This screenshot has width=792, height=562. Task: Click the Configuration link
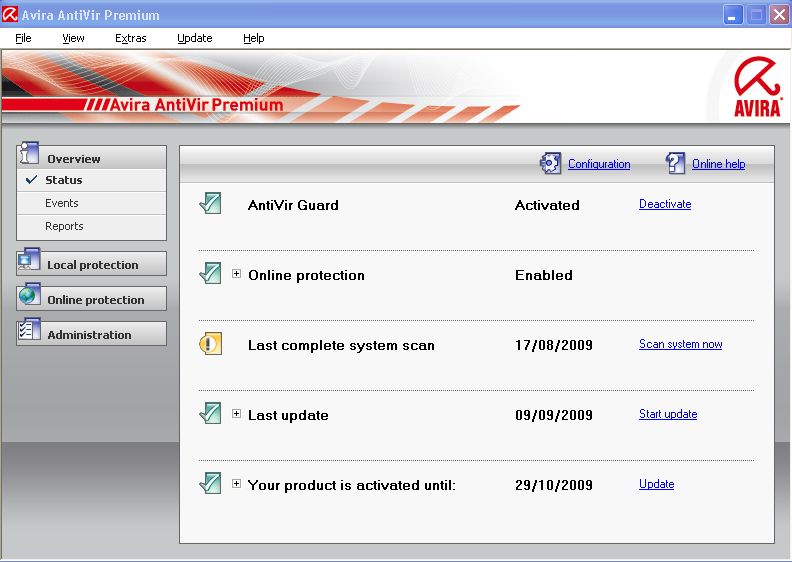599,164
